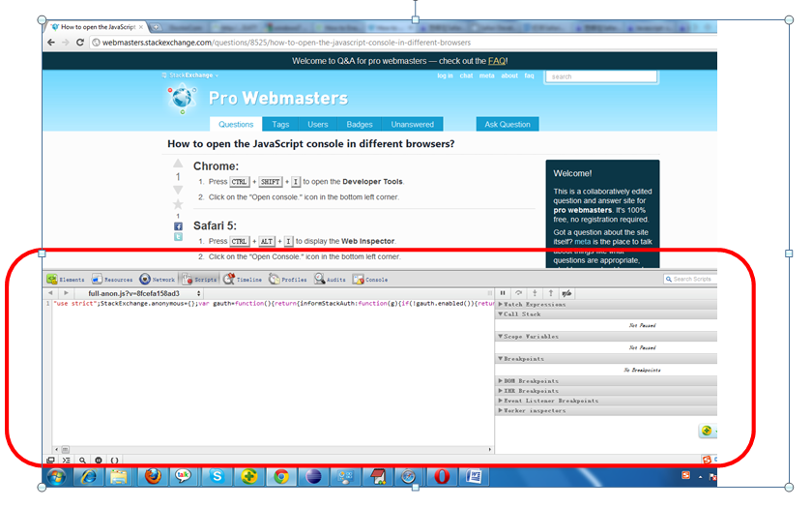Click the webmasters.stackexchange.com address bar
Screen dimensions: 812x507
click(403, 43)
